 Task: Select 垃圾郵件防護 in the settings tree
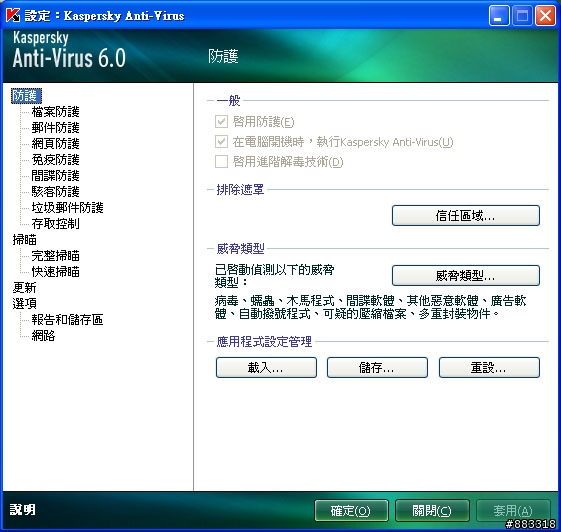67,208
